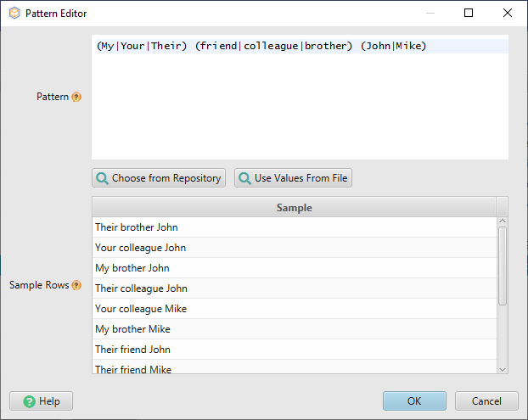This screenshot has width=528, height=420.
Task: Maximize the Pattern Editor window
Action: pyautogui.click(x=469, y=14)
